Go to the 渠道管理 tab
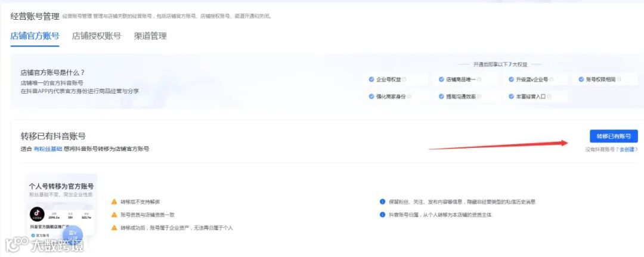Screen dimensions: 644x257 (x=150, y=36)
